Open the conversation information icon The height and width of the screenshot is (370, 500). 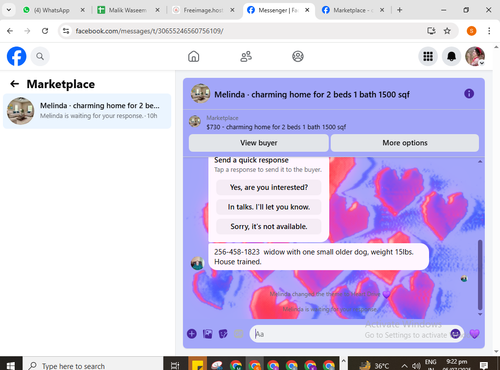tap(469, 94)
